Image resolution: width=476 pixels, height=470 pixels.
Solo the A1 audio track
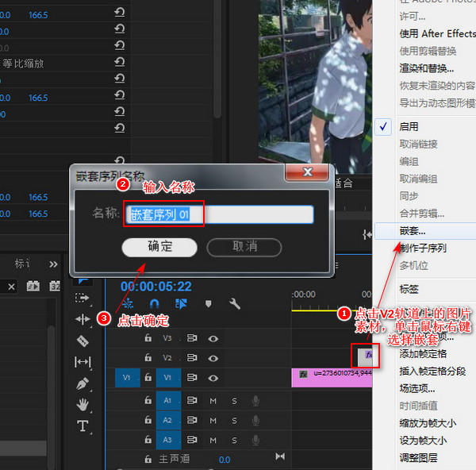point(234,402)
